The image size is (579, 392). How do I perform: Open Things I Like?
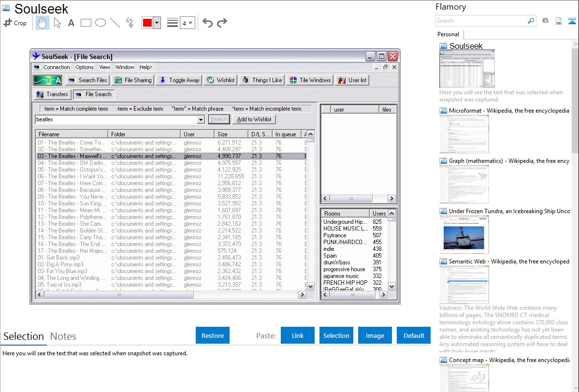coord(262,80)
